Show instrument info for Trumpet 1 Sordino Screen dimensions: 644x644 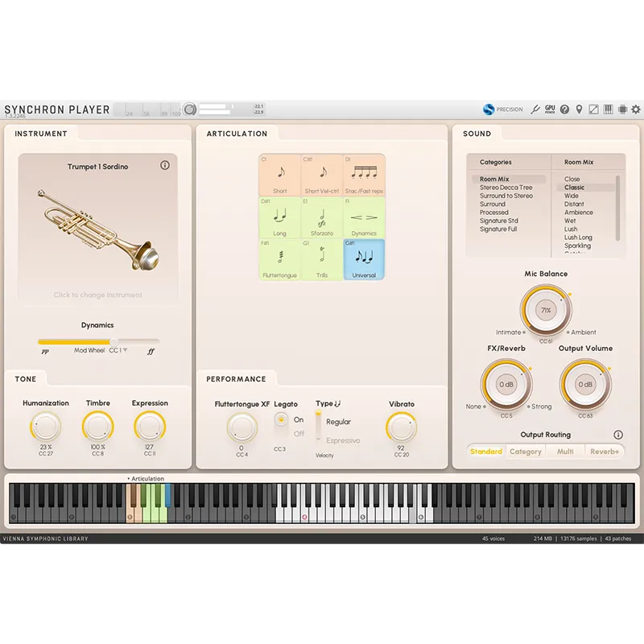pos(165,165)
